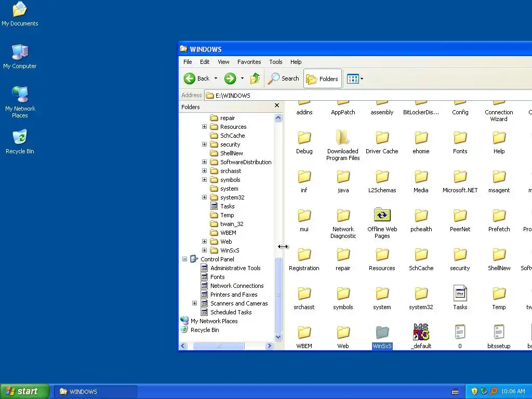Viewport: 532px width, 399px height.
Task: Open the Back history dropdown arrow
Action: [216, 78]
